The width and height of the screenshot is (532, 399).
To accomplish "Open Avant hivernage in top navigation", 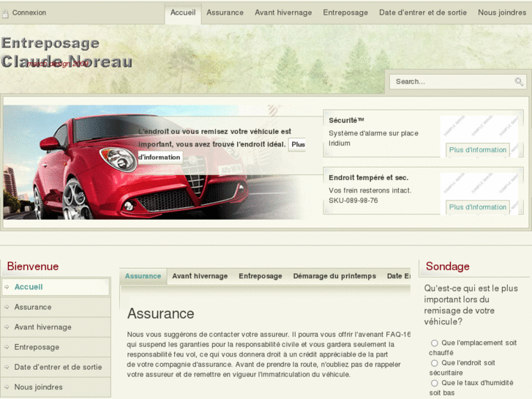I will coord(283,12).
